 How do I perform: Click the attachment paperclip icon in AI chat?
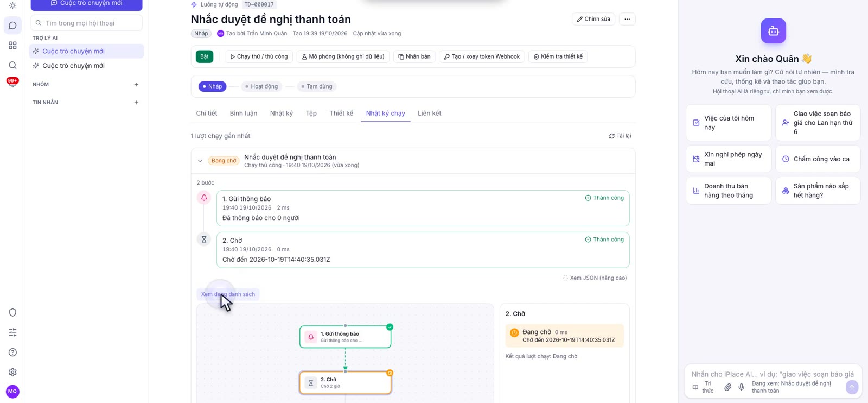727,387
